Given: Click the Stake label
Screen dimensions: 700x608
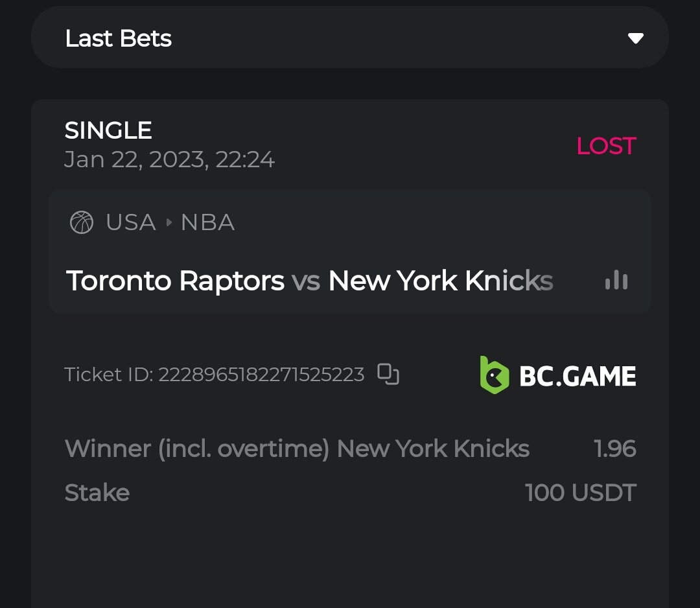Looking at the screenshot, I should click(97, 493).
